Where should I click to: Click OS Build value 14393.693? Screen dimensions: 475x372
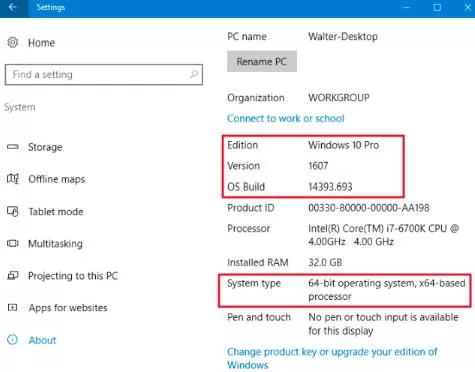click(330, 187)
